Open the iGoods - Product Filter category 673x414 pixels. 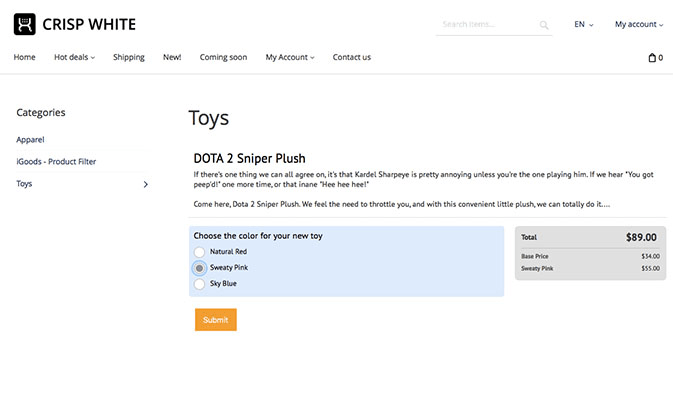[x=56, y=161]
